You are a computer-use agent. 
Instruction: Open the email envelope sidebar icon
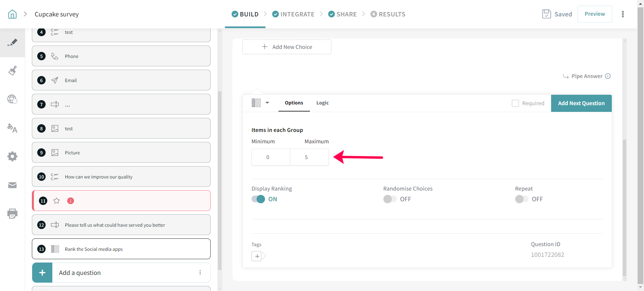(x=12, y=185)
